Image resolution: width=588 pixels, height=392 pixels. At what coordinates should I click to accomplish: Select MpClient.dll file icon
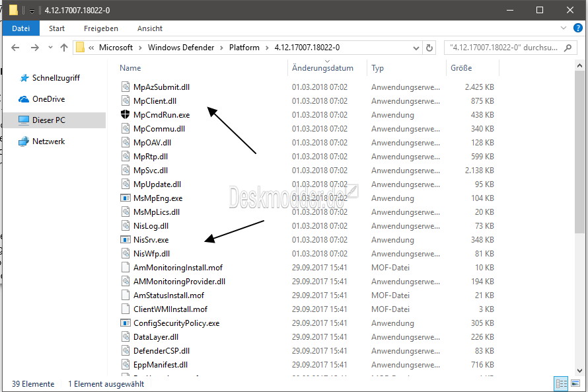coord(126,101)
